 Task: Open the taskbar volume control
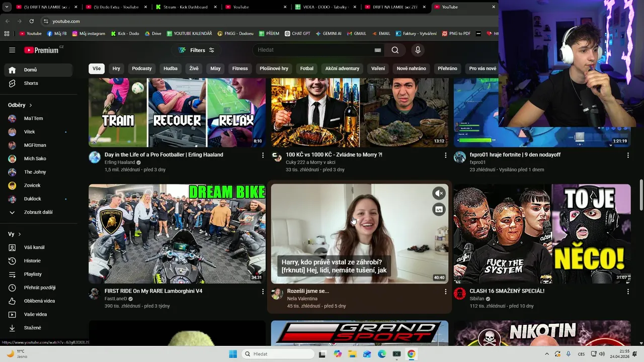click(602, 354)
